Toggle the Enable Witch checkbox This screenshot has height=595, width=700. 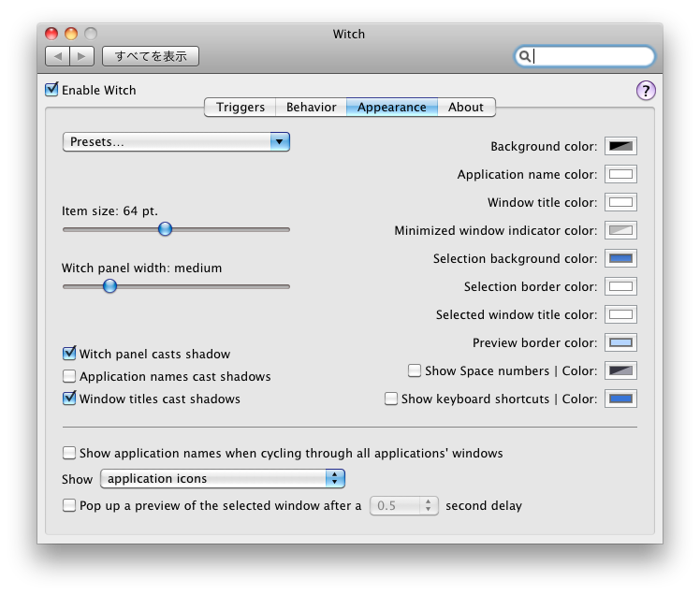point(51,89)
